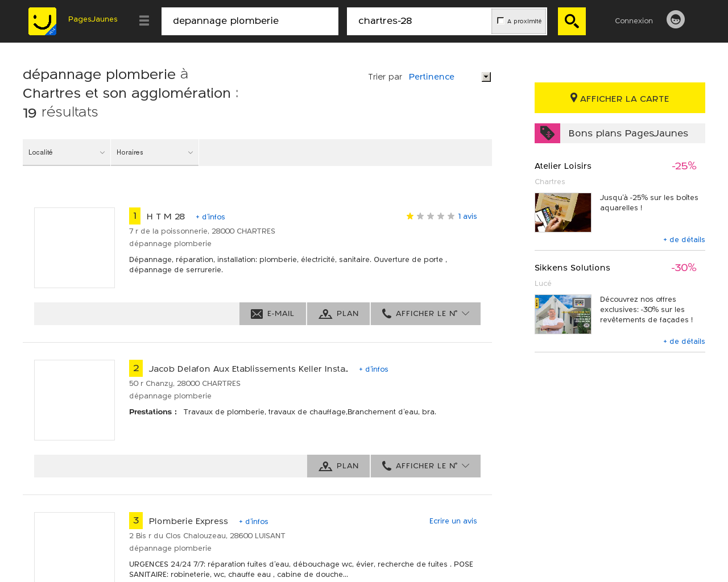The height and width of the screenshot is (582, 728).
Task: Expand Afficher le N° chevron for Jacob Delafon
Action: [465, 466]
